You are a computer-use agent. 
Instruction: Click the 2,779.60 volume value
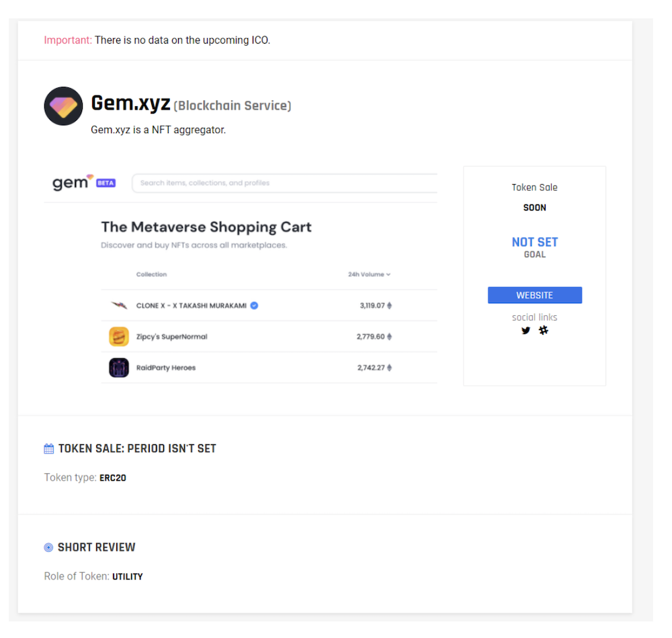point(370,337)
